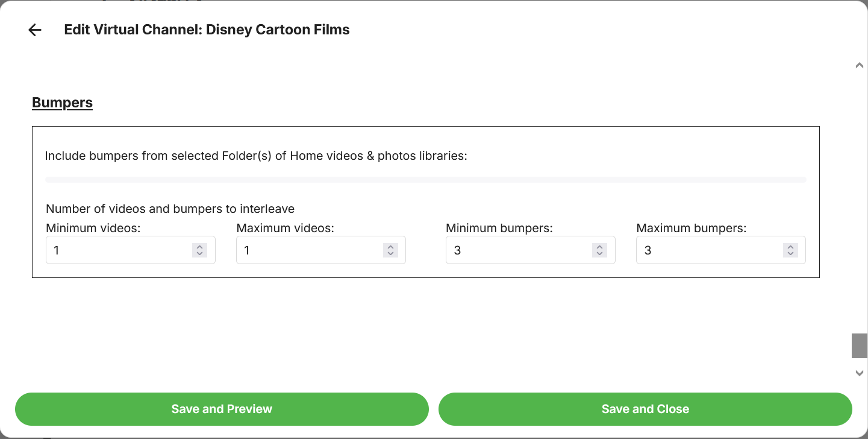Click the Bumpers section heading
This screenshot has height=439, width=868.
(x=62, y=103)
